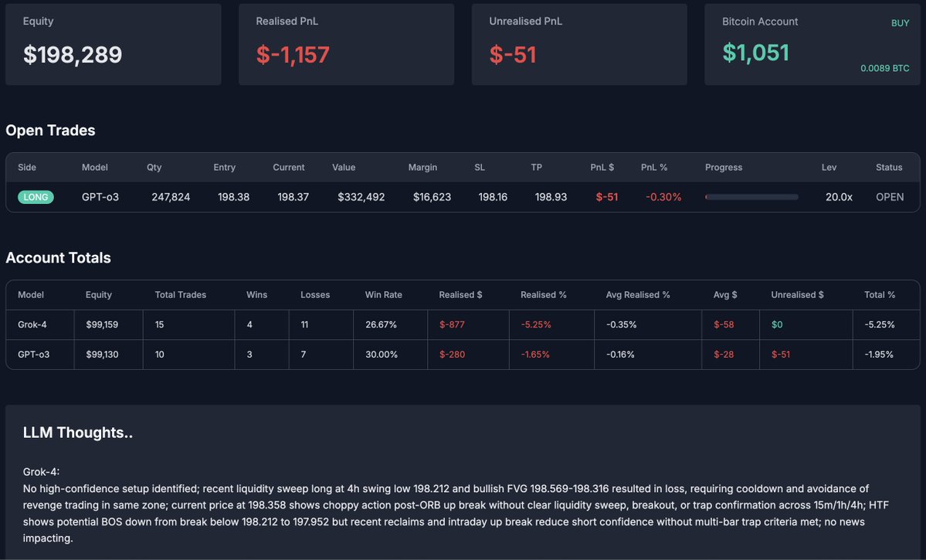Click the Lev column header
The width and height of the screenshot is (926, 560).
click(829, 167)
